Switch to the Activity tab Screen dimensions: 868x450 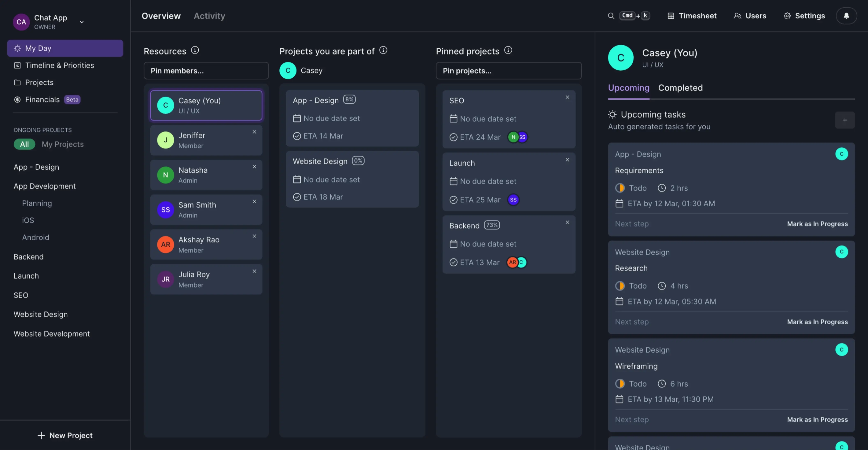coord(209,15)
